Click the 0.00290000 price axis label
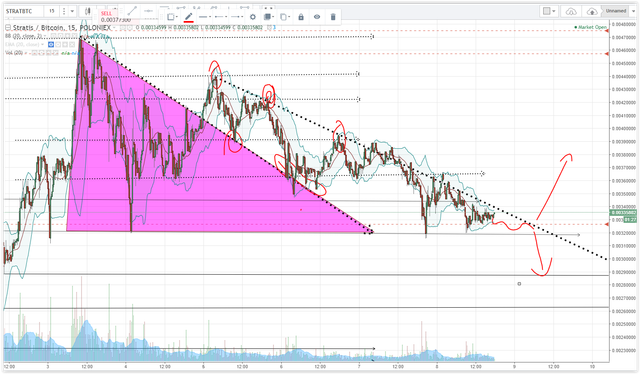The height and width of the screenshot is (374, 640). pos(624,272)
